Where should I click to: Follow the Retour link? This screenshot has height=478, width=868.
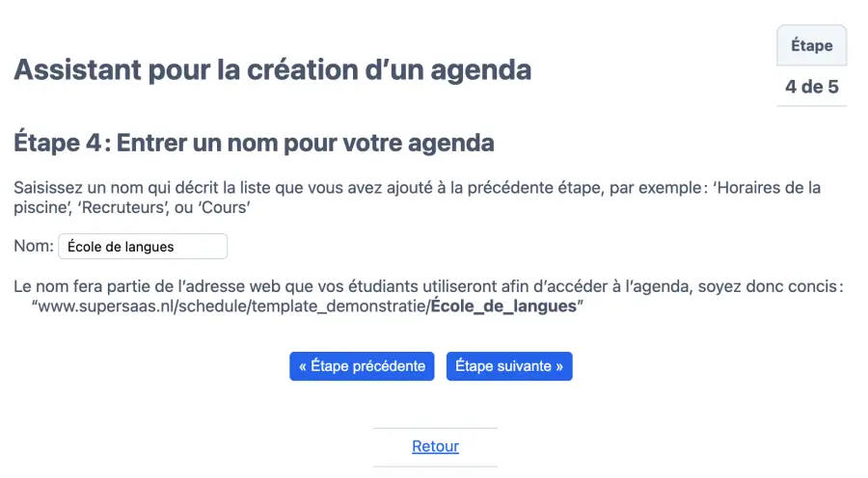[x=435, y=446]
